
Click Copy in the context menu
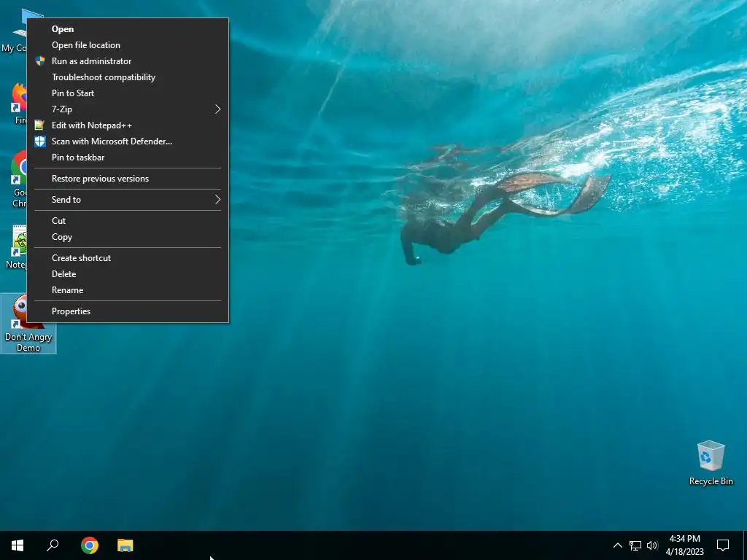click(128, 237)
